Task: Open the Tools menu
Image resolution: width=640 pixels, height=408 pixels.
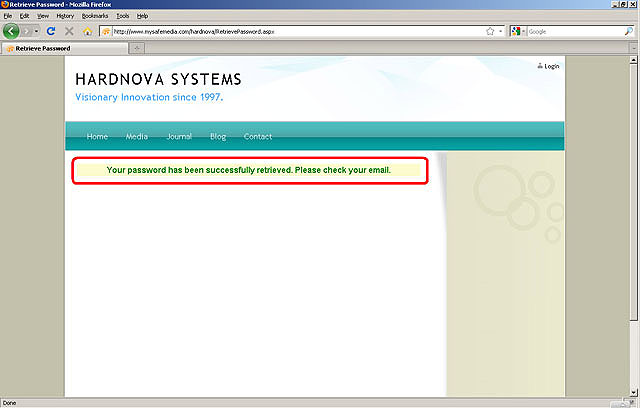Action: pyautogui.click(x=122, y=16)
